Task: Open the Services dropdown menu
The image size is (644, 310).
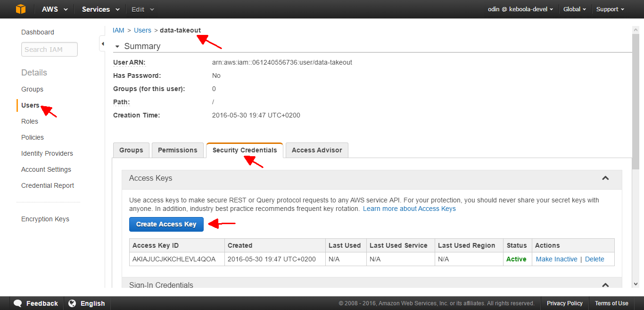Action: coord(100,9)
